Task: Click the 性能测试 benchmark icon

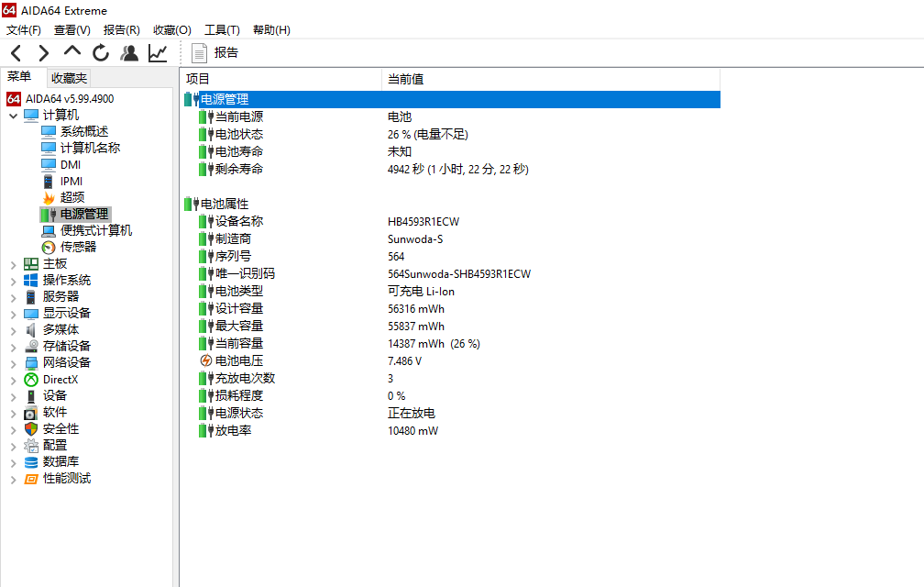Action: tap(30, 479)
